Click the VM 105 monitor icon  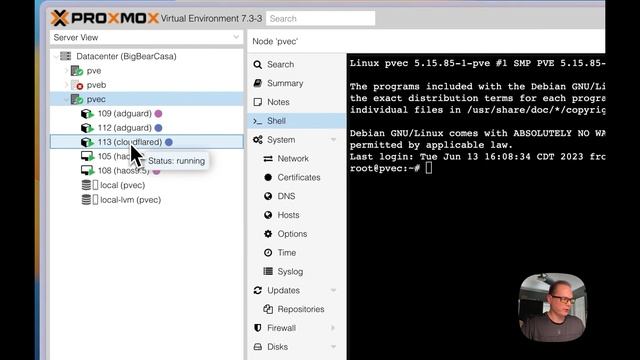[x=87, y=156]
